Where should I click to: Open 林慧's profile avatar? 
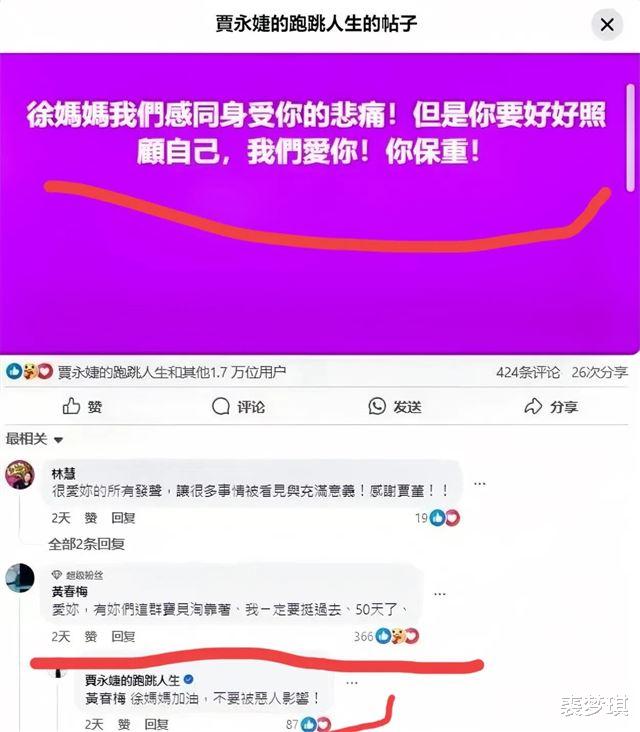20,475
